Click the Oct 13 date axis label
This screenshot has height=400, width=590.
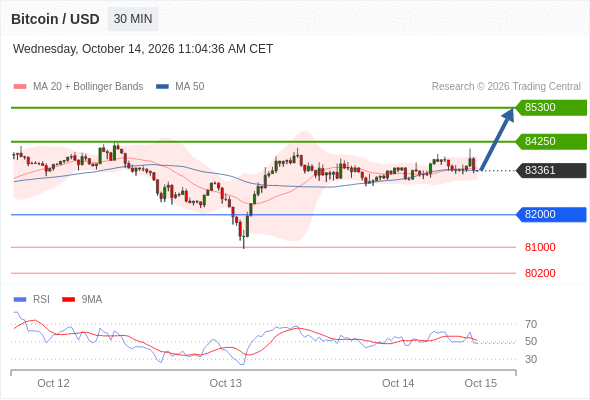[x=225, y=383]
